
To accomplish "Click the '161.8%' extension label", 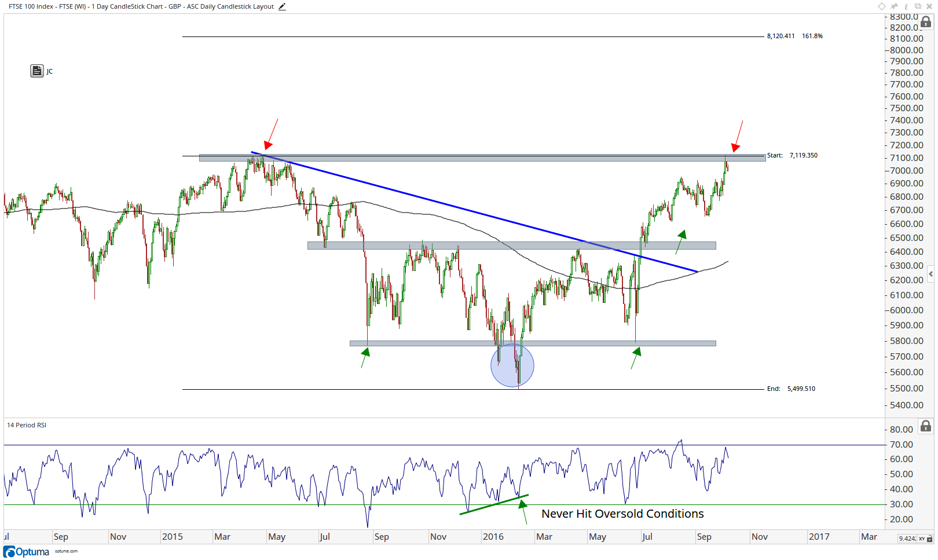I will [x=812, y=36].
